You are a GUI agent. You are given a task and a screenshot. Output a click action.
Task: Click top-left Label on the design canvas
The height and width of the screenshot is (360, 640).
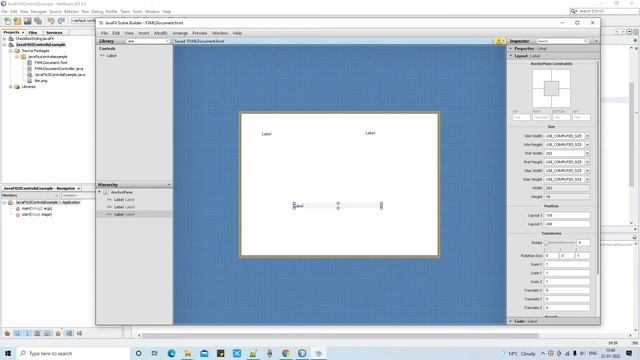pyautogui.click(x=267, y=134)
